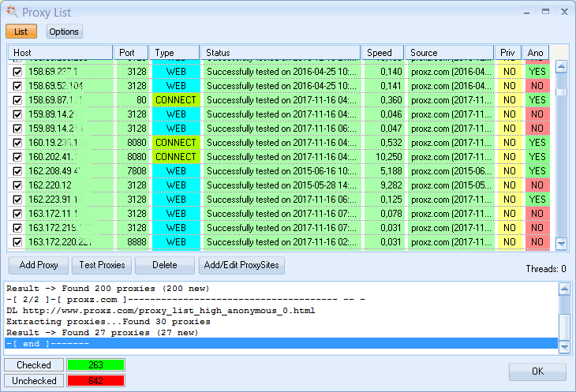Switch to the List tab
This screenshot has width=576, height=392.
pyautogui.click(x=21, y=32)
